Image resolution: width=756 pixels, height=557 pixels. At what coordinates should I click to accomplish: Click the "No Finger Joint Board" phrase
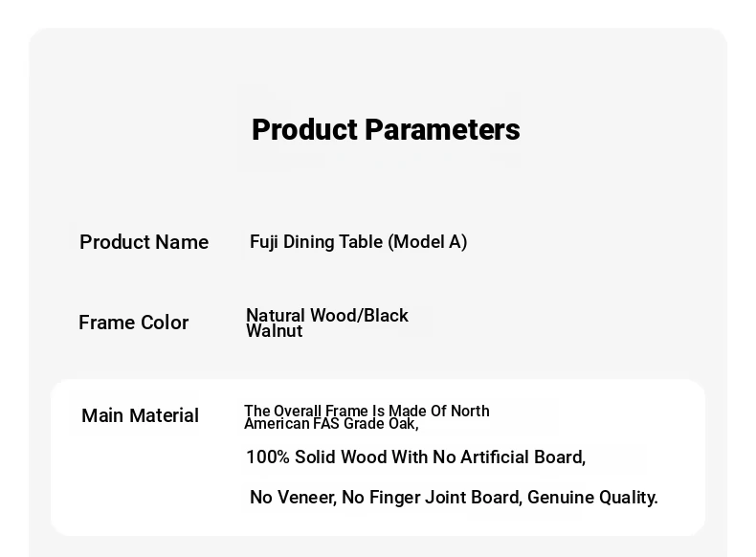pyautogui.click(x=432, y=498)
